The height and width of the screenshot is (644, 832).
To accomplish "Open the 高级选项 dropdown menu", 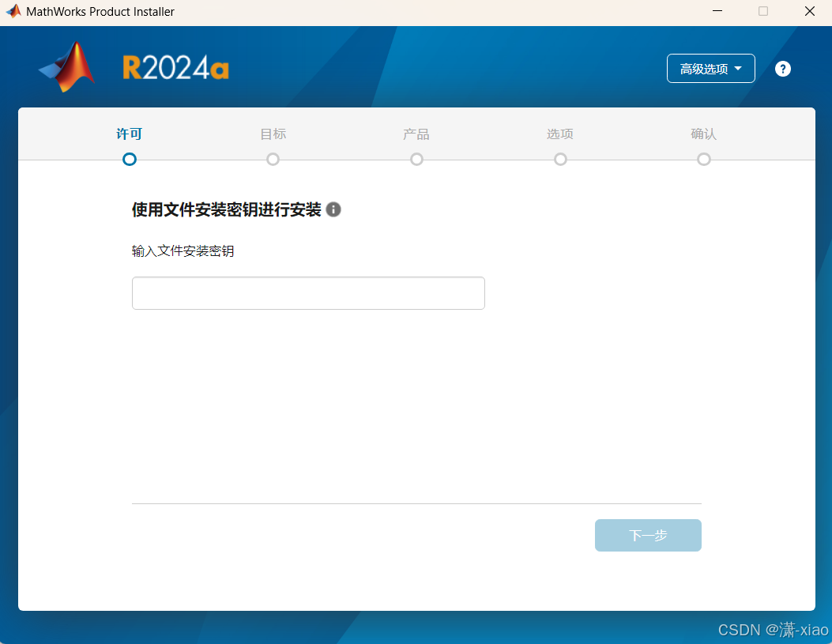I will click(x=710, y=69).
